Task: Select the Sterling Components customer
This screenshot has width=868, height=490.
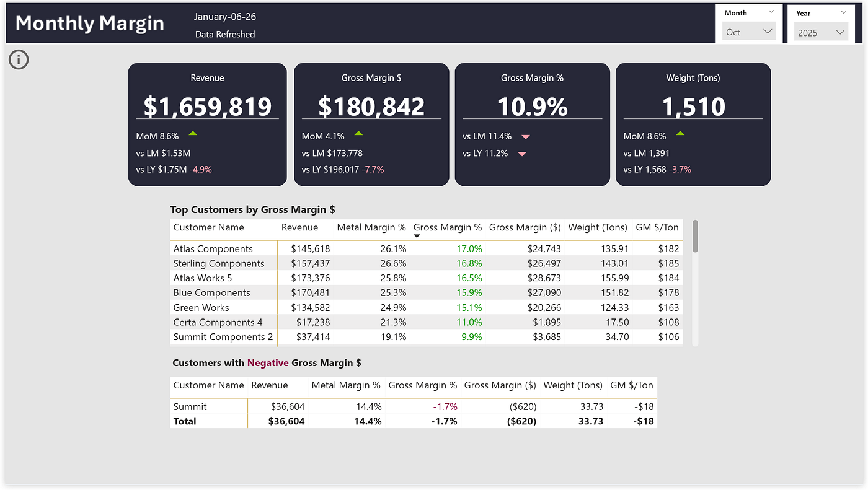Action: click(x=218, y=263)
